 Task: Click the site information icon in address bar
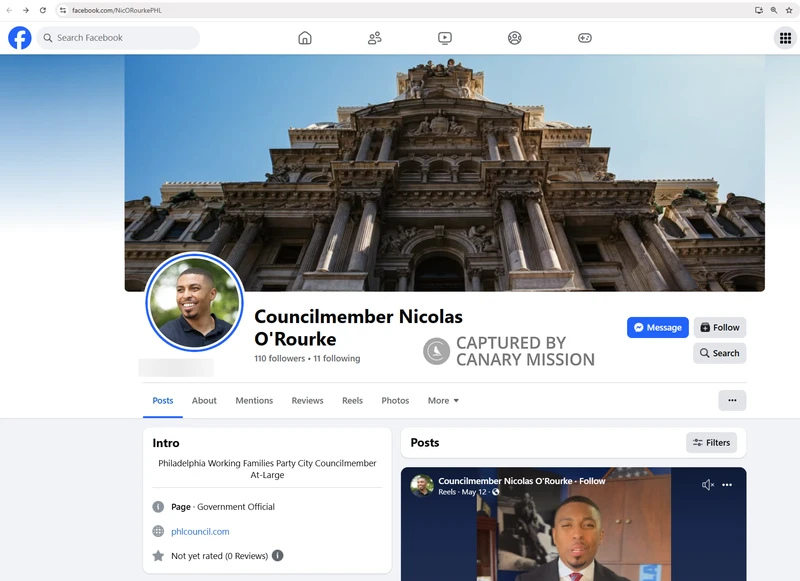click(x=63, y=10)
